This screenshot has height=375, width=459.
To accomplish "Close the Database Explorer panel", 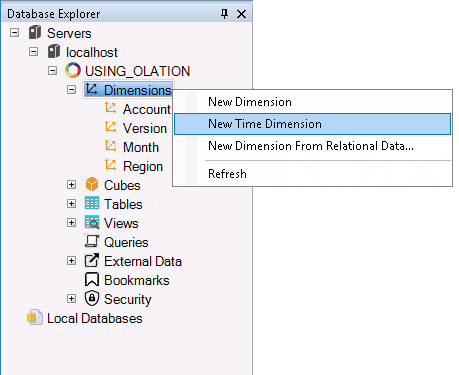I will (241, 14).
